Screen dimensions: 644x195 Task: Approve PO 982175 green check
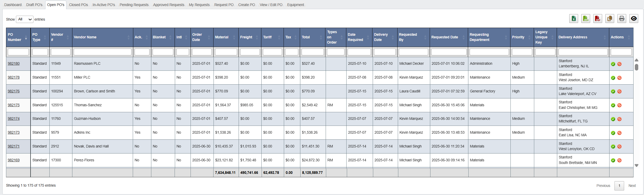[613, 105]
